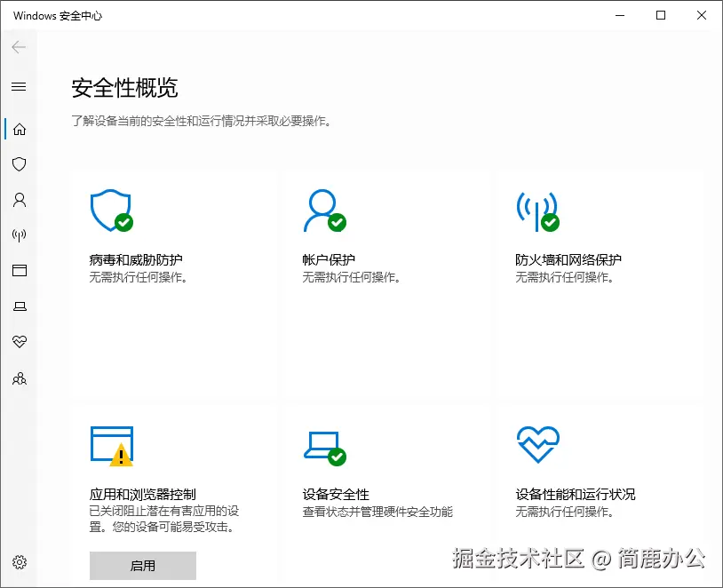Screen dimensions: 723x588
Task: Close the Windows 安全中心 window
Action: pos(702,15)
